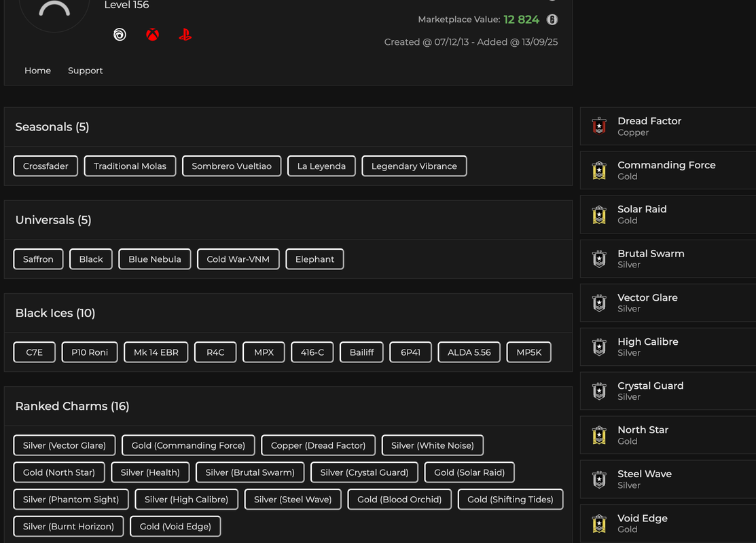Click the Commanding Force gold charm icon

coord(599,170)
